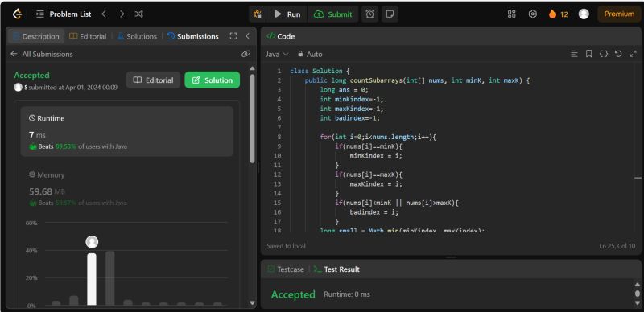
Task: Select the Memory result card
Action: tap(127, 188)
